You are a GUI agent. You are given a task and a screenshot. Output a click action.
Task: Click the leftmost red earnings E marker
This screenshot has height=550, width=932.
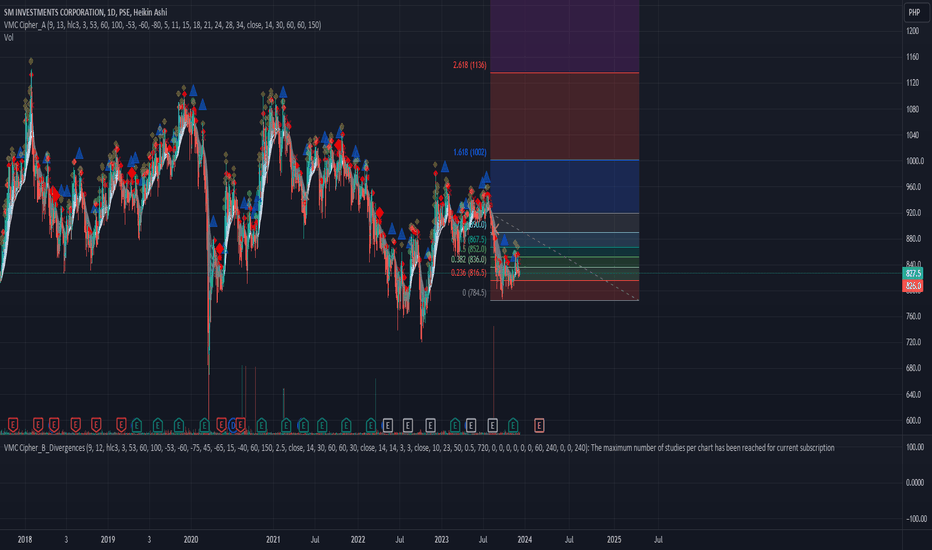click(x=13, y=425)
